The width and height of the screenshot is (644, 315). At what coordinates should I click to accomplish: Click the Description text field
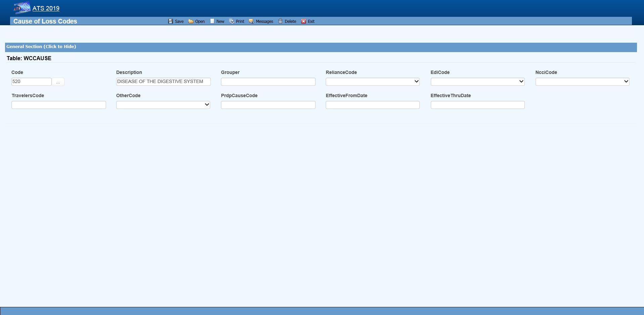pyautogui.click(x=163, y=82)
